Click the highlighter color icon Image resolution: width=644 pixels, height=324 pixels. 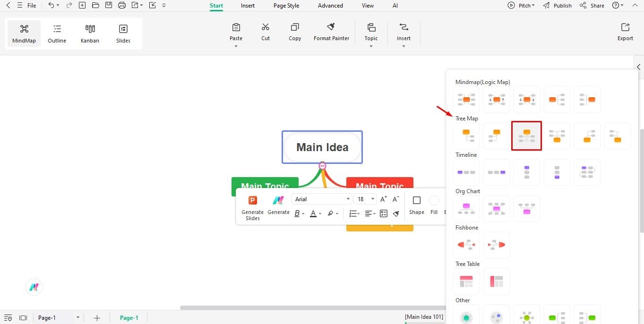[330, 213]
